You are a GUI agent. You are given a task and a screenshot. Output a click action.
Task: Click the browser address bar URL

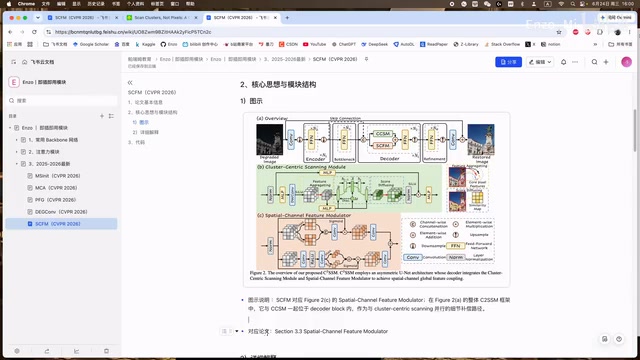pos(133,32)
